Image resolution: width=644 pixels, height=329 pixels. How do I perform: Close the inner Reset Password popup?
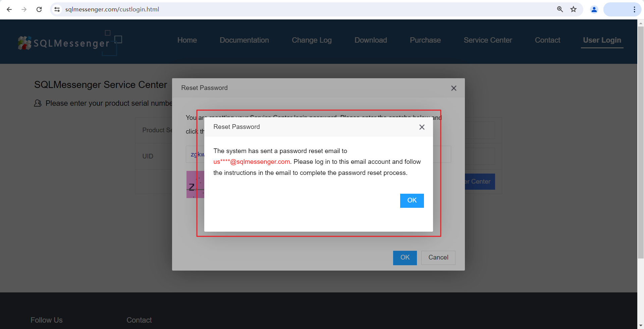click(x=422, y=127)
